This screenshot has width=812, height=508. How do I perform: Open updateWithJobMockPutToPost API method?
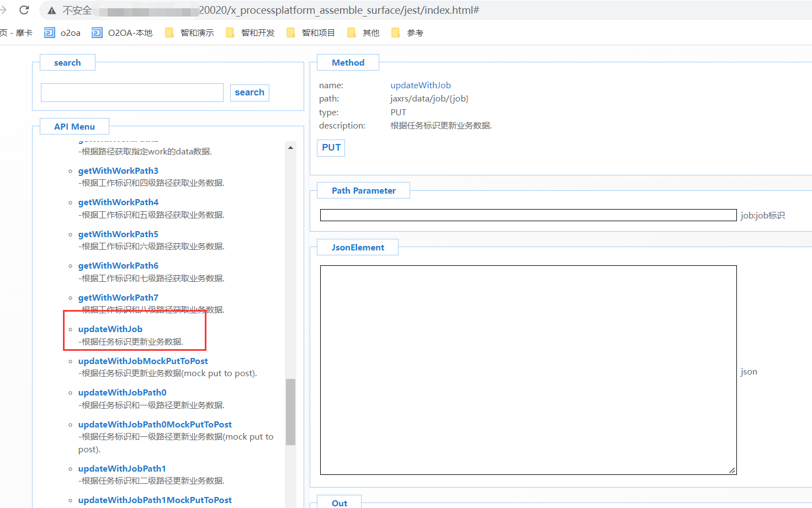(x=143, y=361)
